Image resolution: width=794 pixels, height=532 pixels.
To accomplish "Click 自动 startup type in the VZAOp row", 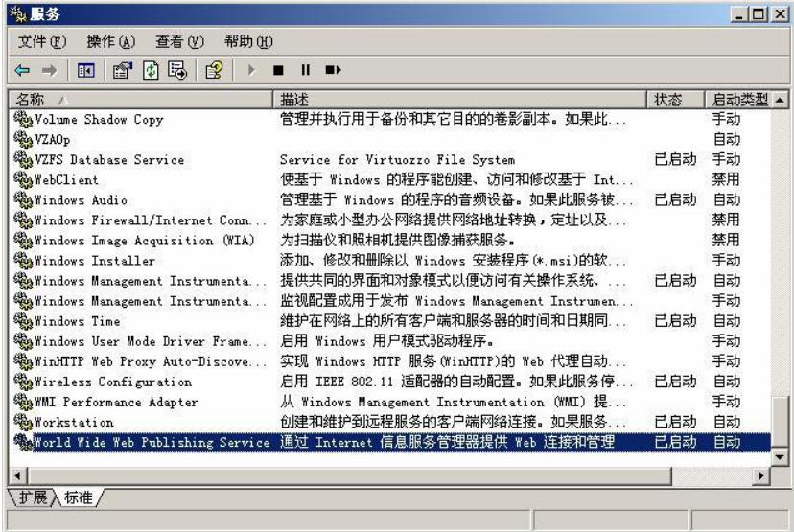I will click(726, 139).
